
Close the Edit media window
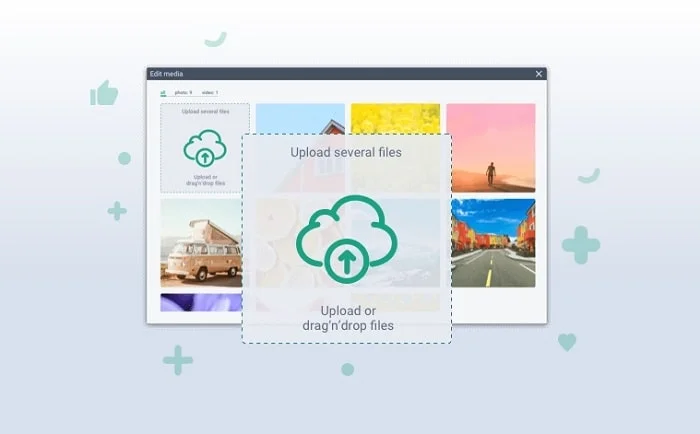pyautogui.click(x=539, y=74)
